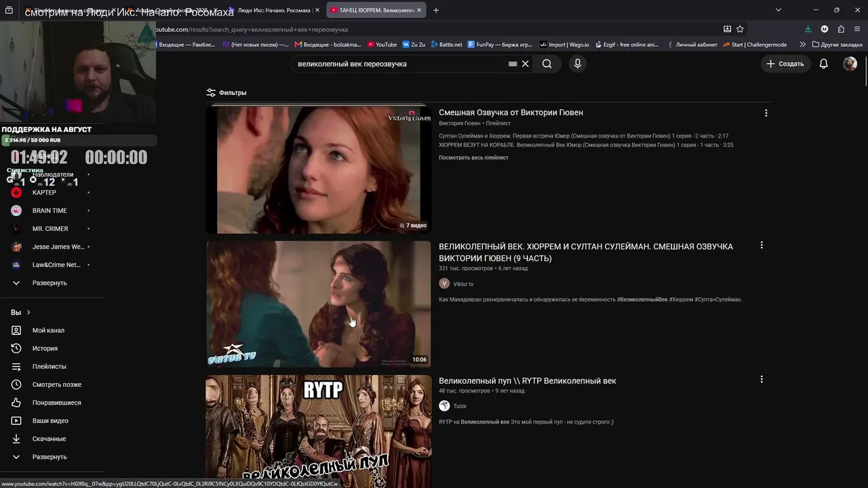
Task: Open the browser main menu
Action: [858, 29]
